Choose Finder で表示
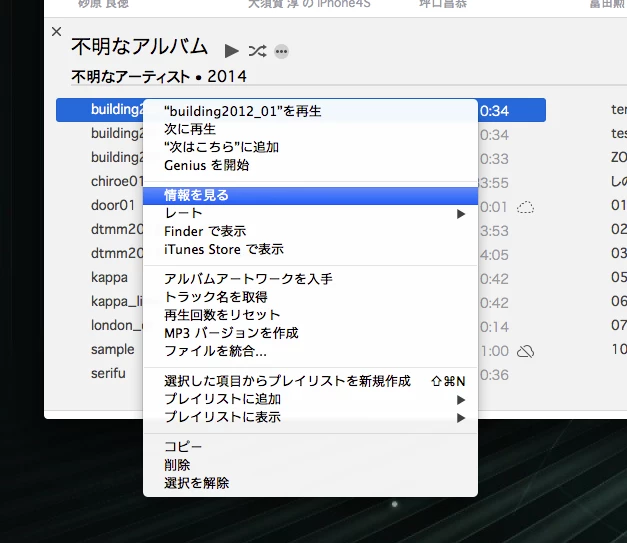 [310, 231]
